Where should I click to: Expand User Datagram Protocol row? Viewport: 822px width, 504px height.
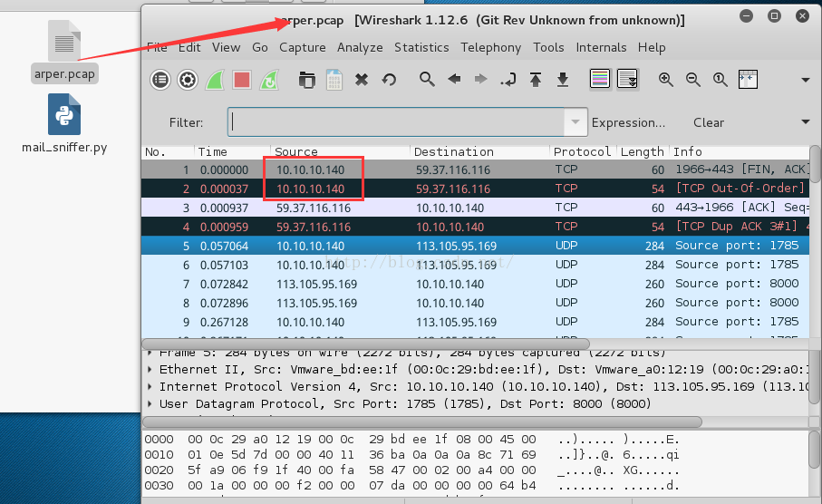tap(150, 404)
